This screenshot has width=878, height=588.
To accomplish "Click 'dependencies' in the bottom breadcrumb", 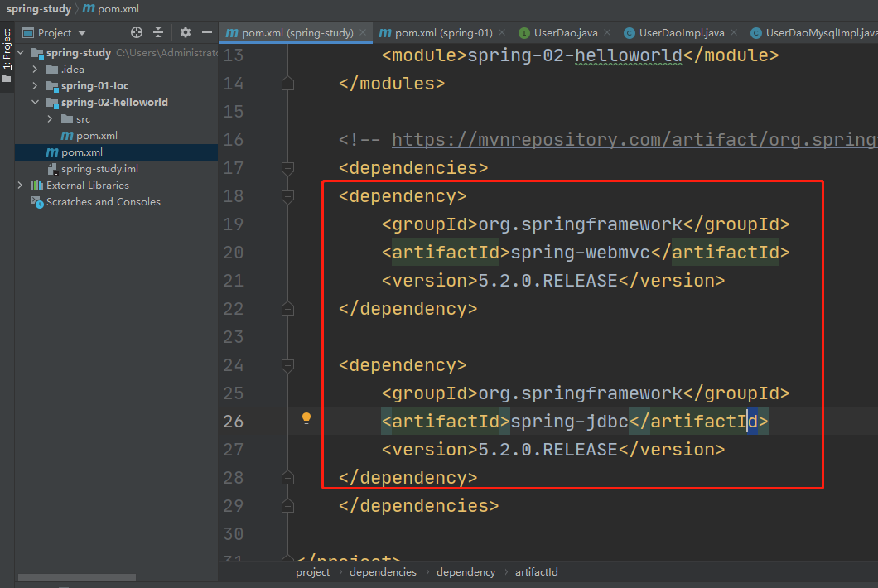I will point(383,572).
